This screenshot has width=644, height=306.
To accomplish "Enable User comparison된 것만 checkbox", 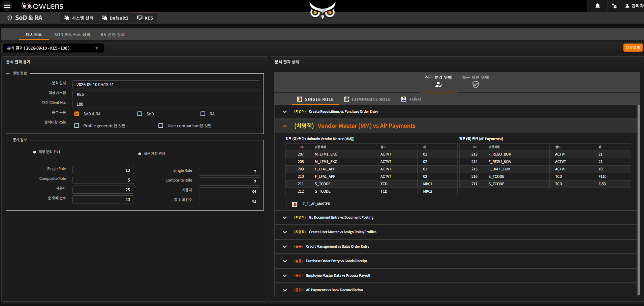I will click(161, 126).
